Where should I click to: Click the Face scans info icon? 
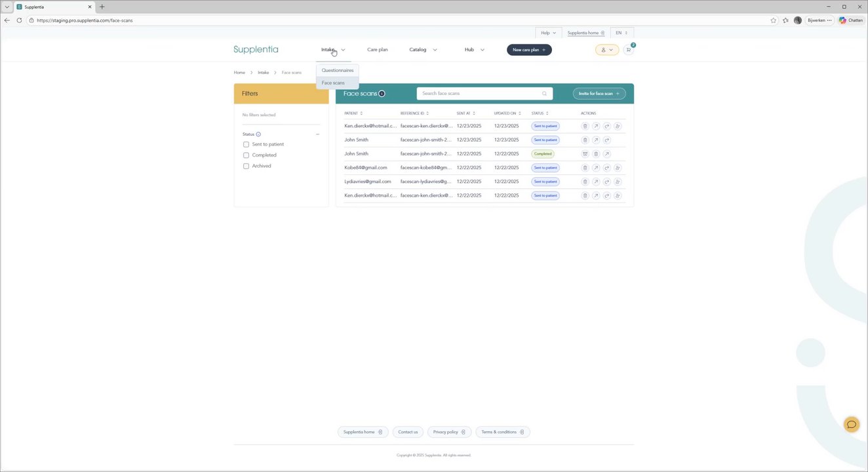382,93
